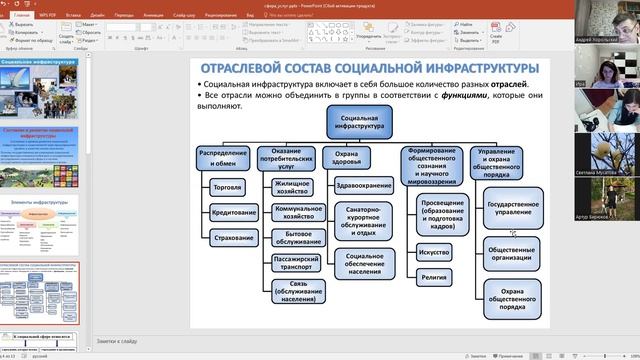Click the Format Painter (Формат по образцу) brush
The width and height of the screenshot is (640, 360).
11,40
